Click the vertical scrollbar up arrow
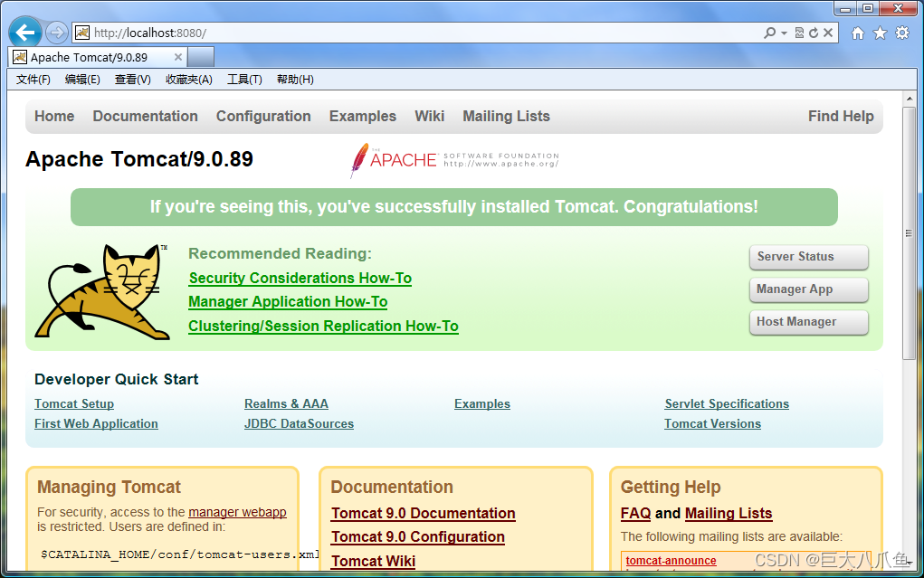The image size is (924, 578). click(x=910, y=99)
